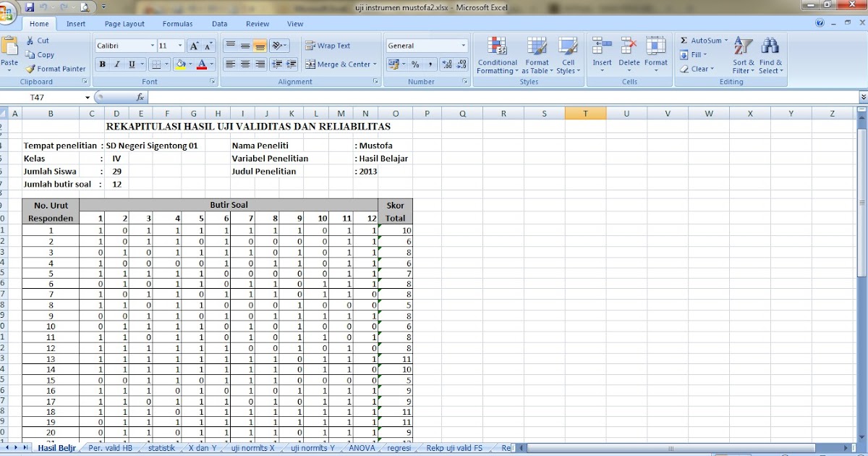Switch to the Review ribbon tab
Image resolution: width=868 pixels, height=456 pixels.
click(258, 24)
